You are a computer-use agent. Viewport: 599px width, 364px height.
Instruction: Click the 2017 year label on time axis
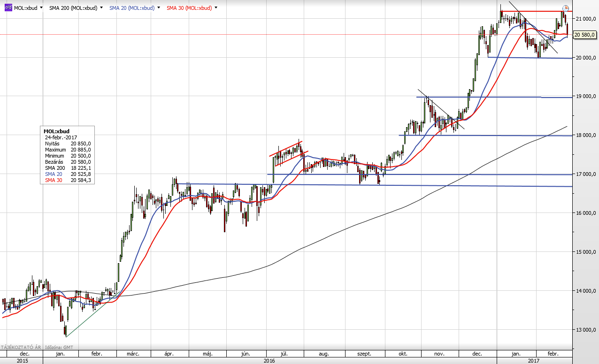[x=534, y=360]
